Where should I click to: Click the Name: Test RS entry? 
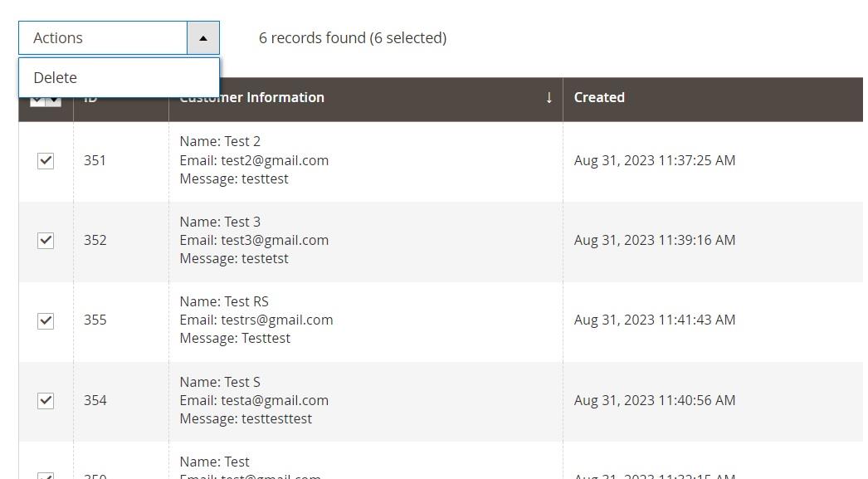click(x=224, y=301)
